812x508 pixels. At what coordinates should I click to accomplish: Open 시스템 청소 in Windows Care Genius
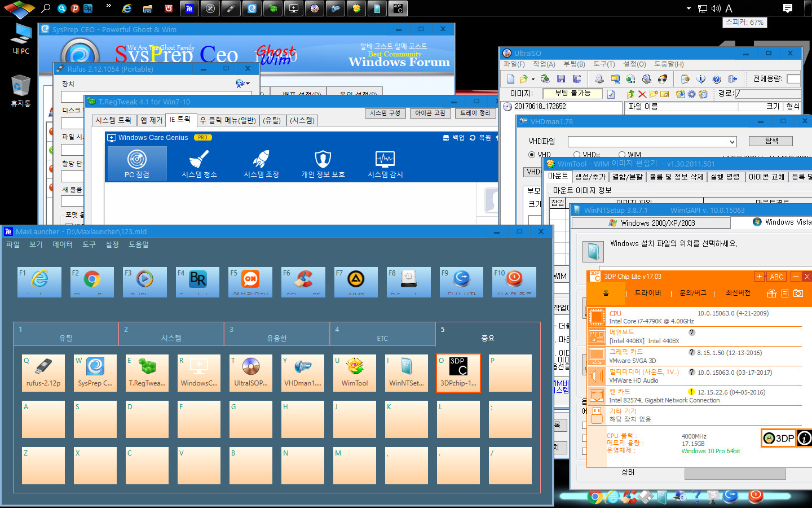click(x=199, y=163)
